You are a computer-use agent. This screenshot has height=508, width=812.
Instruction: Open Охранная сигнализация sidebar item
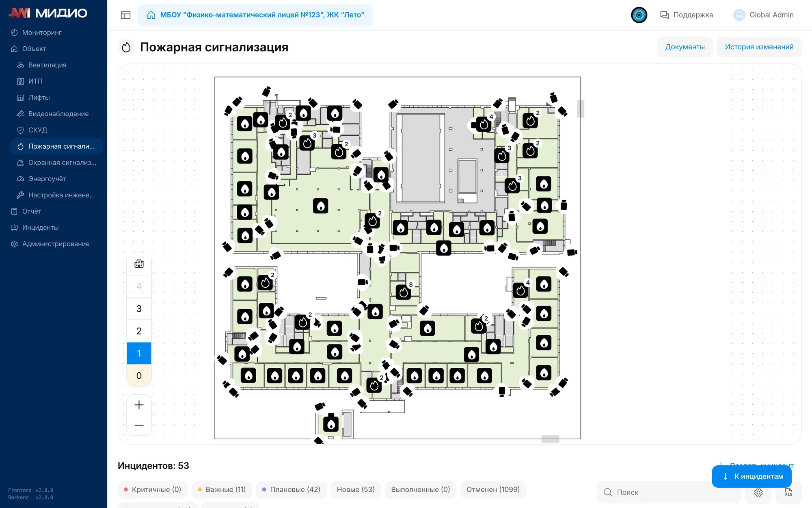click(x=62, y=163)
